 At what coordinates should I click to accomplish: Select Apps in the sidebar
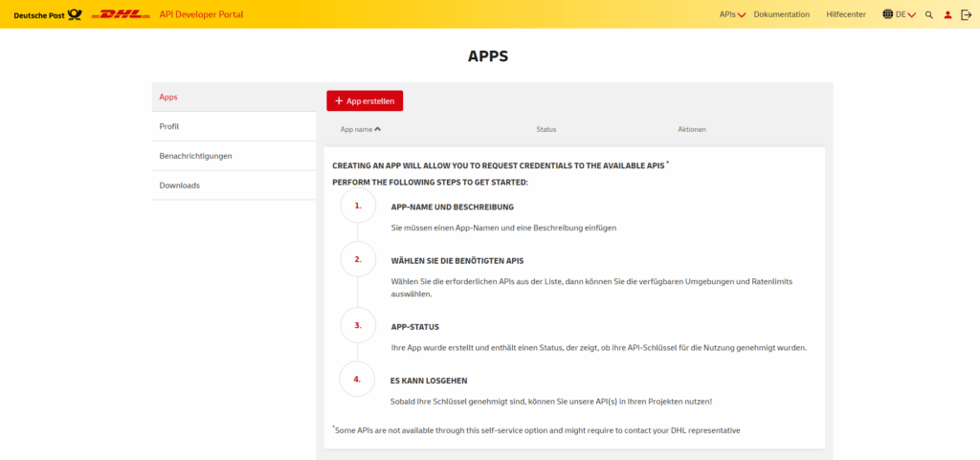click(234, 98)
